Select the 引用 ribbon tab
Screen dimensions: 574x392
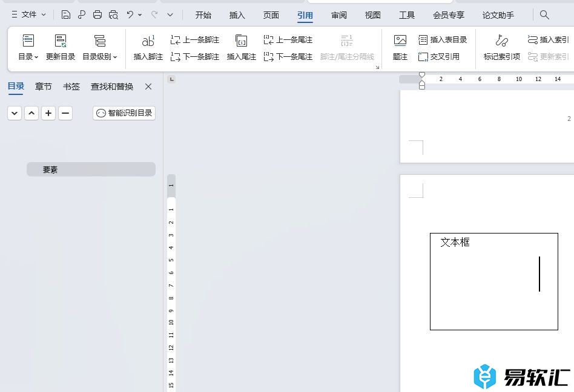[305, 15]
